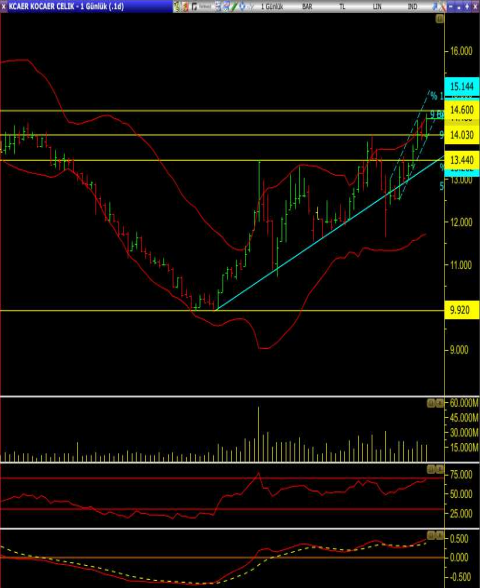Open the 1 Günlük period dropdown
The image size is (480, 588).
click(x=272, y=6)
